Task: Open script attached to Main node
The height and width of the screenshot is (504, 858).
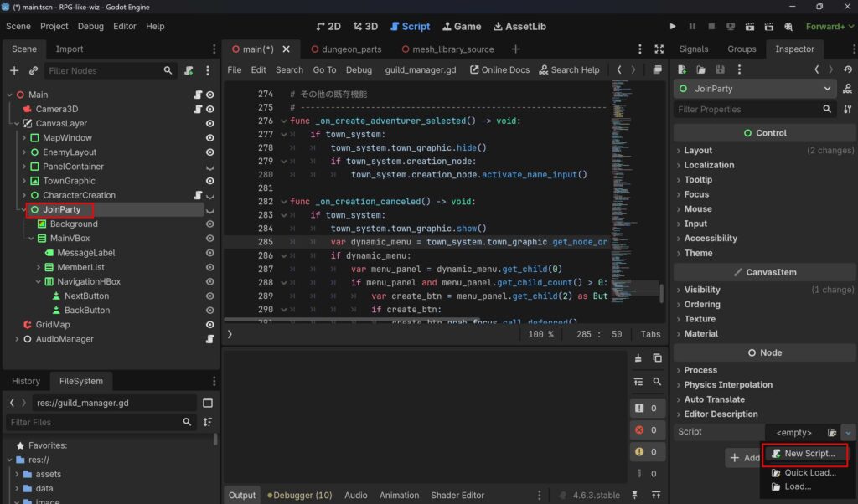Action: pyautogui.click(x=198, y=95)
